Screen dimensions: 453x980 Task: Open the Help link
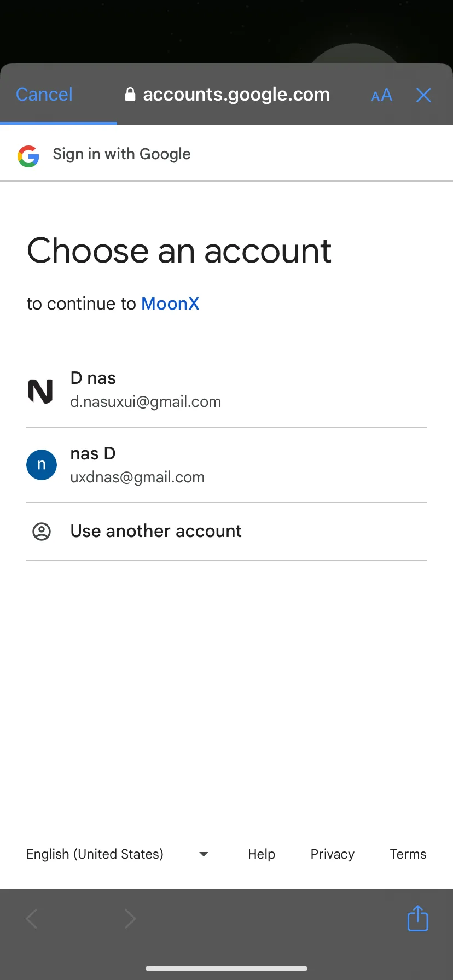(x=262, y=854)
